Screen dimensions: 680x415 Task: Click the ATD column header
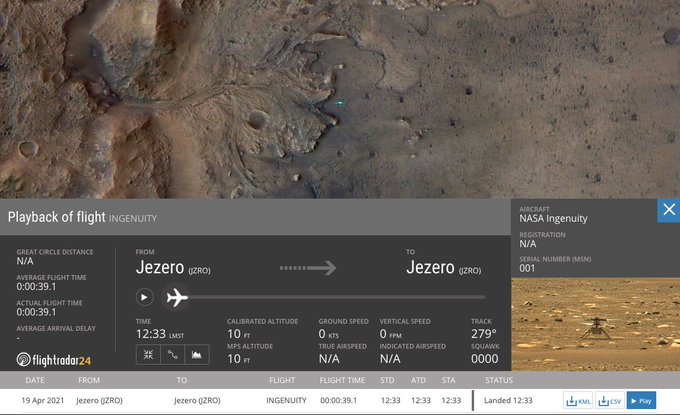418,380
